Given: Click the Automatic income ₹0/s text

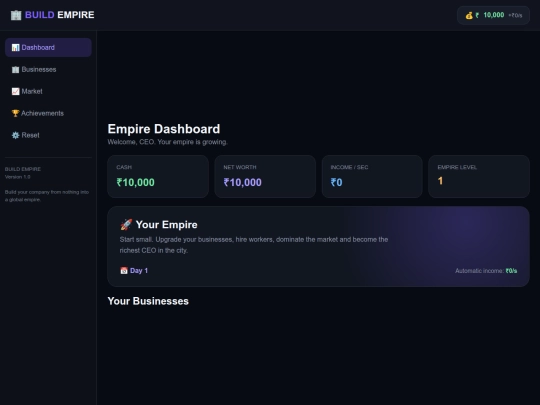Looking at the screenshot, I should 486,271.
